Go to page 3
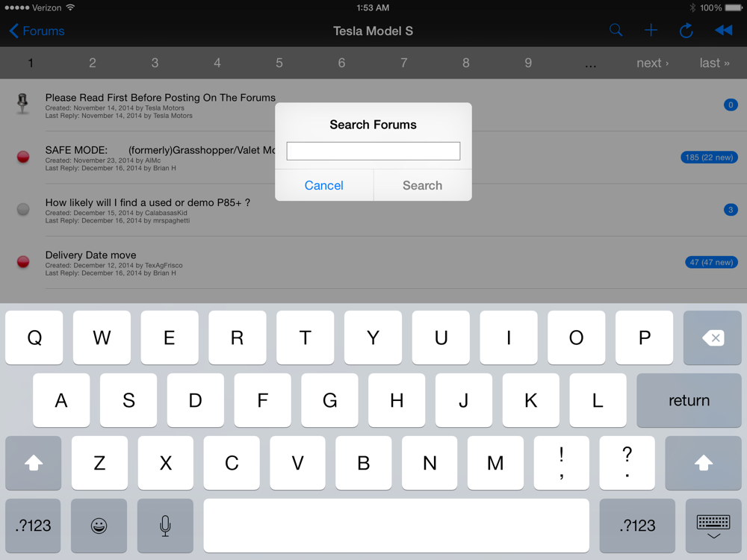 [155, 63]
